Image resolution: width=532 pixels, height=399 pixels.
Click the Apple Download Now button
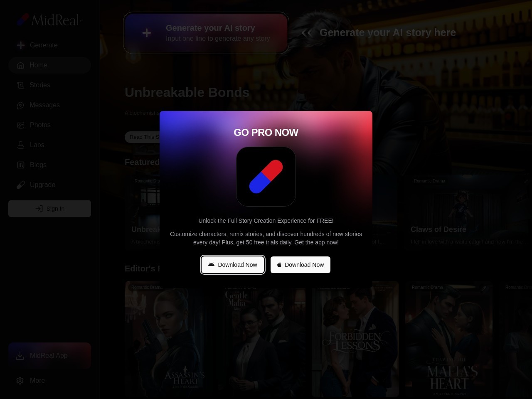[300, 265]
